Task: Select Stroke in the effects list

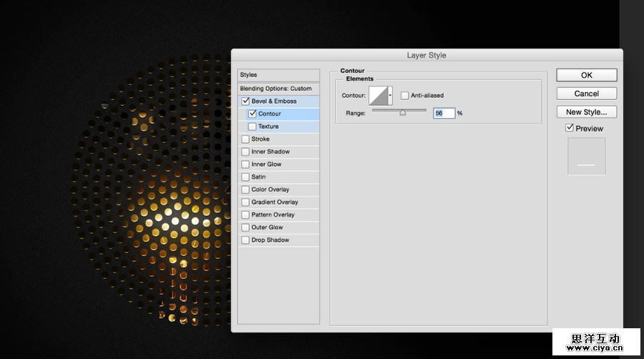Action: 260,139
